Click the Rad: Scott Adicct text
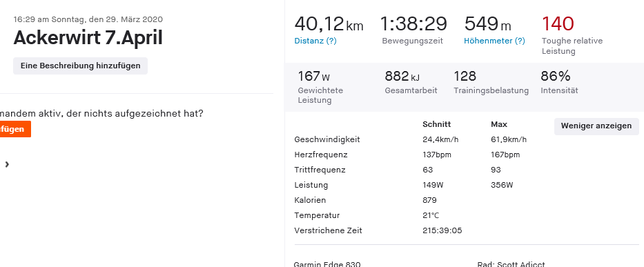Screen dimensions: 644x267 pos(511,264)
